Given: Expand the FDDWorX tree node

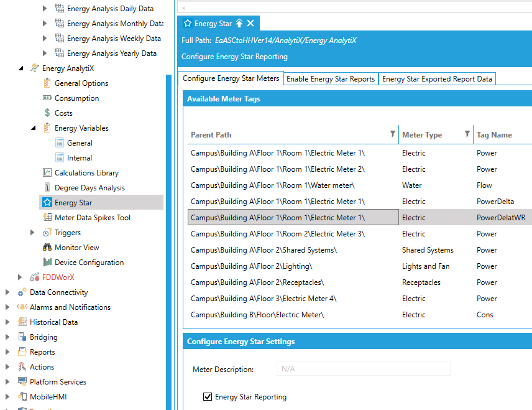Looking at the screenshot, I should 21,277.
